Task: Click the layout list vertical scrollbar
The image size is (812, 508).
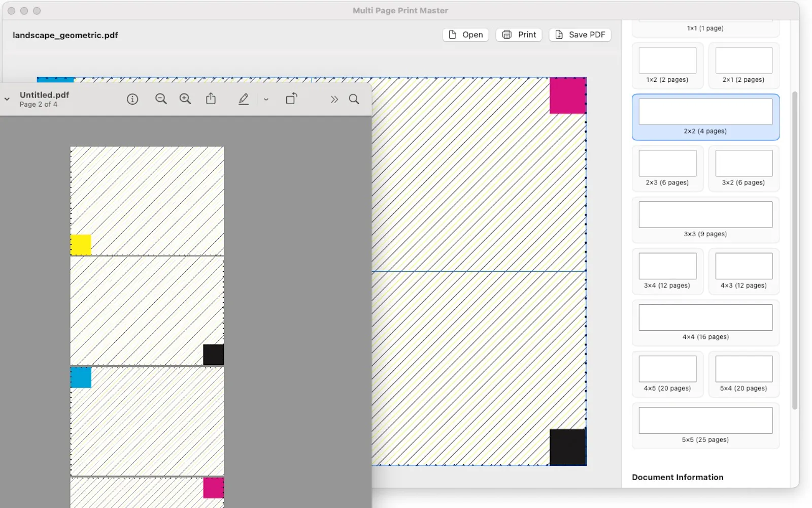Action: point(795,250)
